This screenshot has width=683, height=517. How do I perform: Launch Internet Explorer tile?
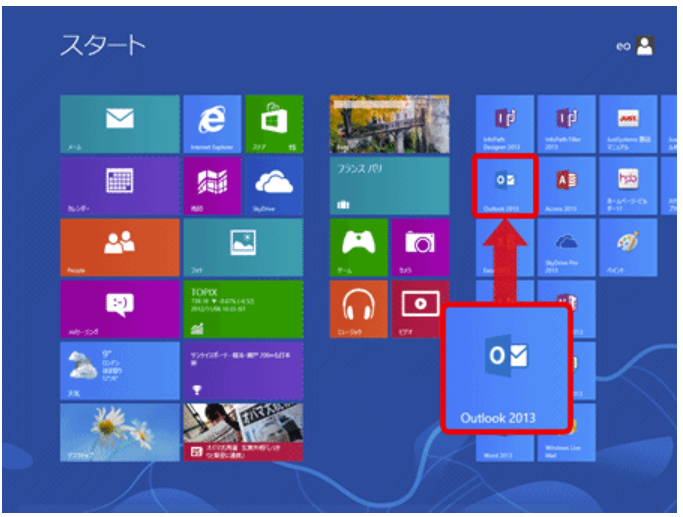pyautogui.click(x=212, y=124)
